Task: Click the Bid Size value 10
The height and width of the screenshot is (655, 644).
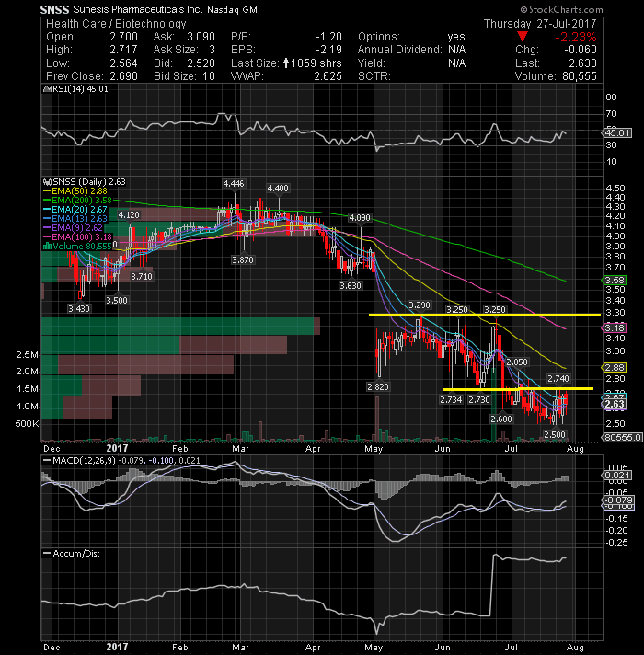Action: pyautogui.click(x=209, y=76)
